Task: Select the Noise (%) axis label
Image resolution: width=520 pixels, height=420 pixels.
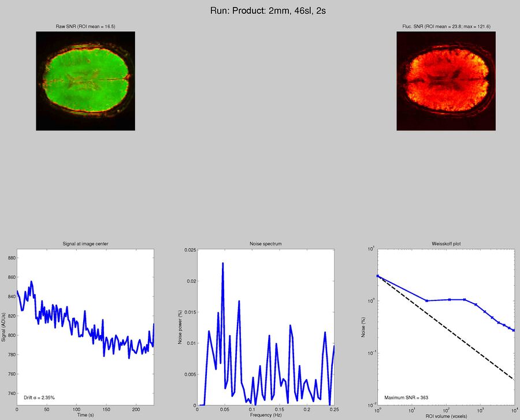Action: [x=363, y=326]
